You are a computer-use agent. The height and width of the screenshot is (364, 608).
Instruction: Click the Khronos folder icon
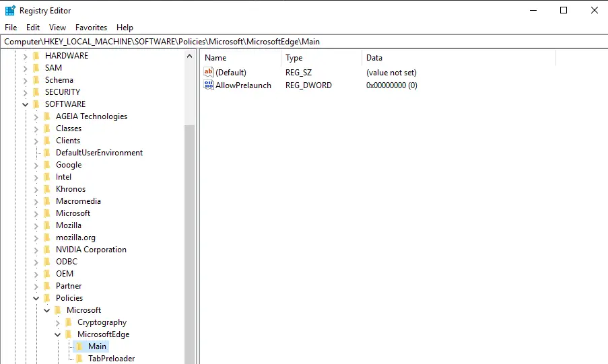click(x=47, y=189)
